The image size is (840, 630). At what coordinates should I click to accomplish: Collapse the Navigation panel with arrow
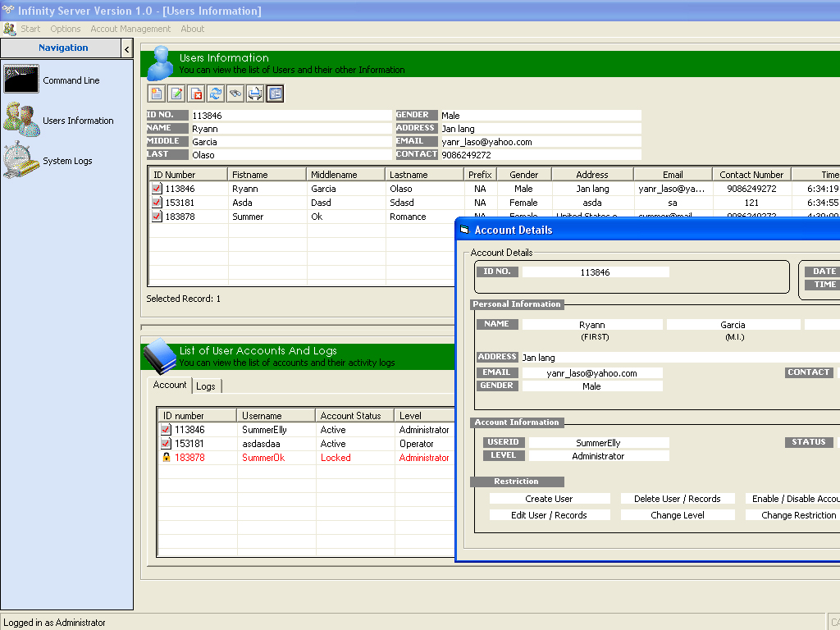(127, 49)
